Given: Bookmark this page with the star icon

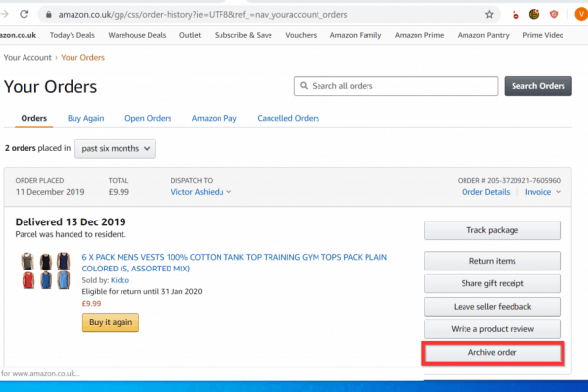Looking at the screenshot, I should (489, 15).
